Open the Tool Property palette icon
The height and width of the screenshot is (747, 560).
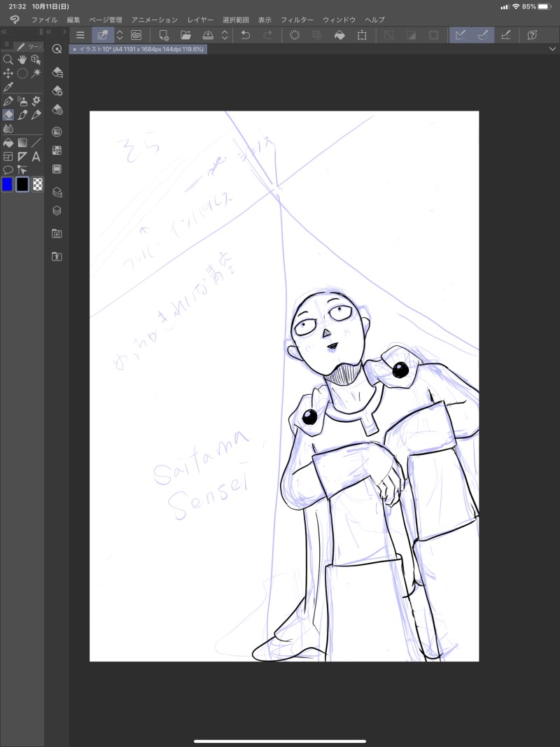[x=57, y=90]
